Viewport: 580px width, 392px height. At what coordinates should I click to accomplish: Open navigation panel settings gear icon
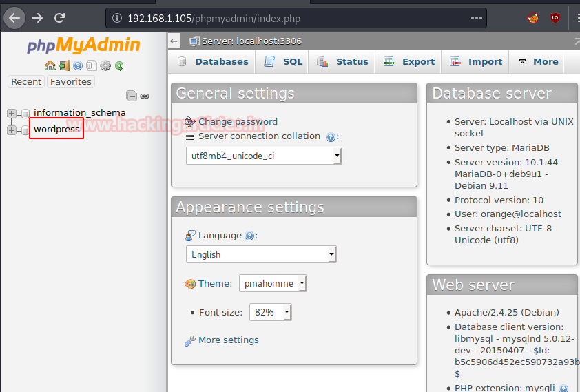click(x=105, y=66)
